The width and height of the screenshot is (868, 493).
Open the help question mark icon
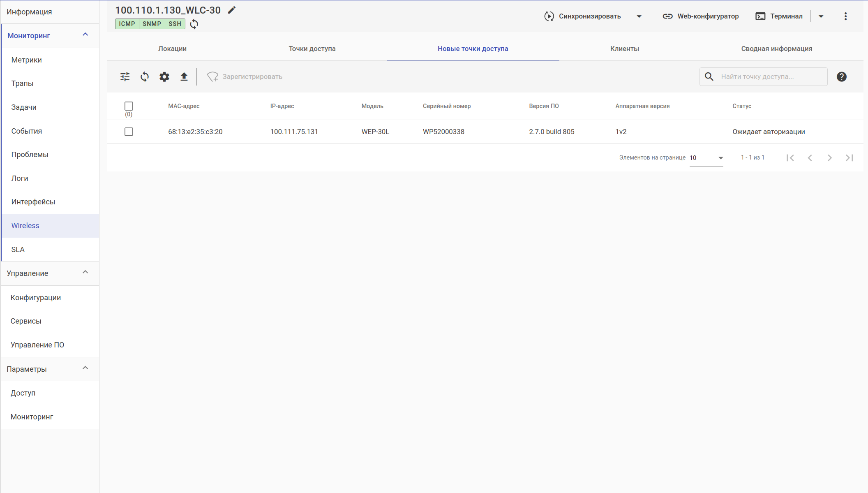click(x=841, y=77)
